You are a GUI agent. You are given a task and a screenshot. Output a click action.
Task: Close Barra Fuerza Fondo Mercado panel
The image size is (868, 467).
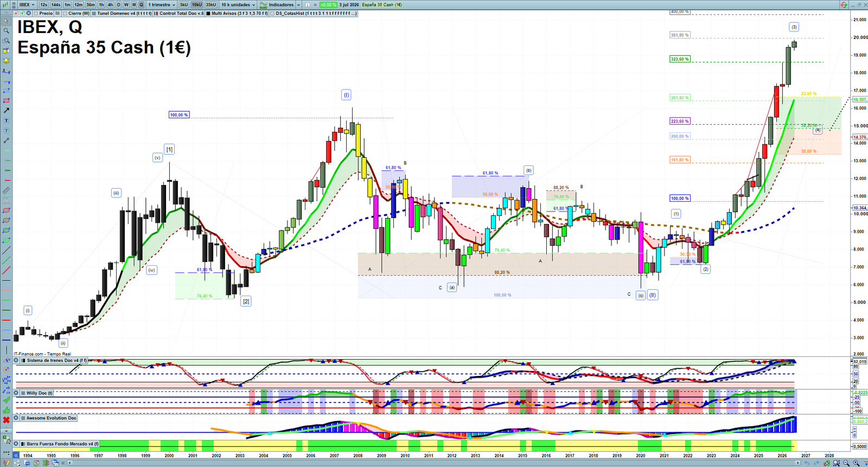coord(16,444)
